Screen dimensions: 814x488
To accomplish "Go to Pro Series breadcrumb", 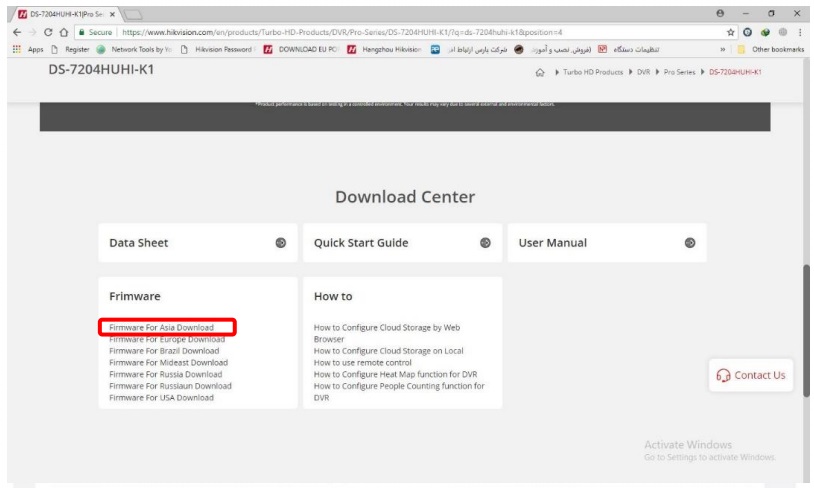I will pos(679,72).
